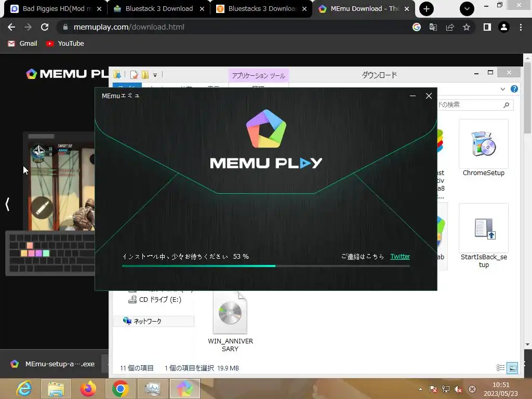Select StartIsBack_setup file
This screenshot has width=532, height=399.
(484, 236)
